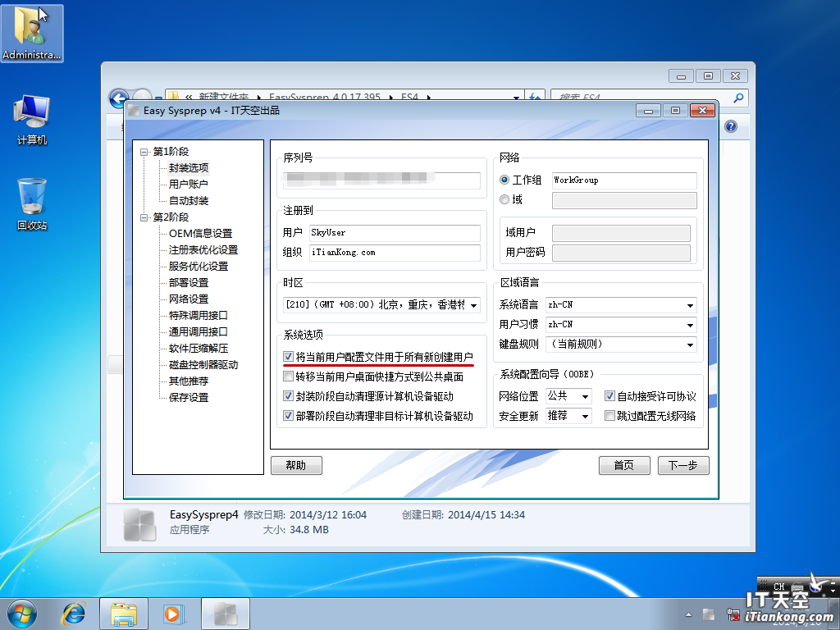The image size is (840, 630).
Task: Select 其他推荐 in the tree
Action: (189, 381)
